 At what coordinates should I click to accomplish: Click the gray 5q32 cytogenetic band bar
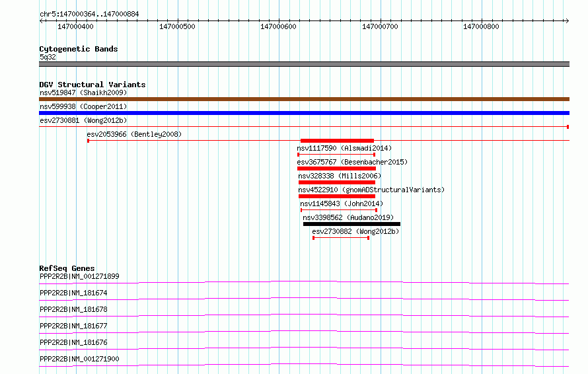(304, 64)
